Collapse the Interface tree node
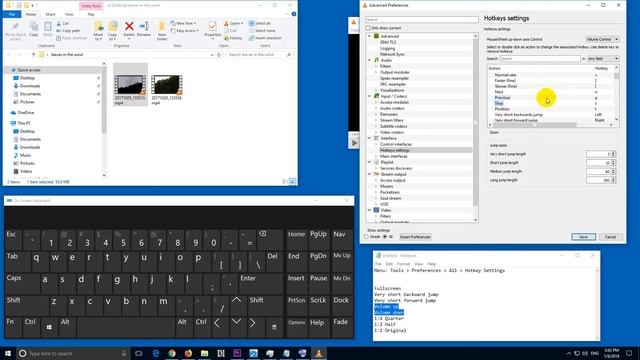 point(369,138)
